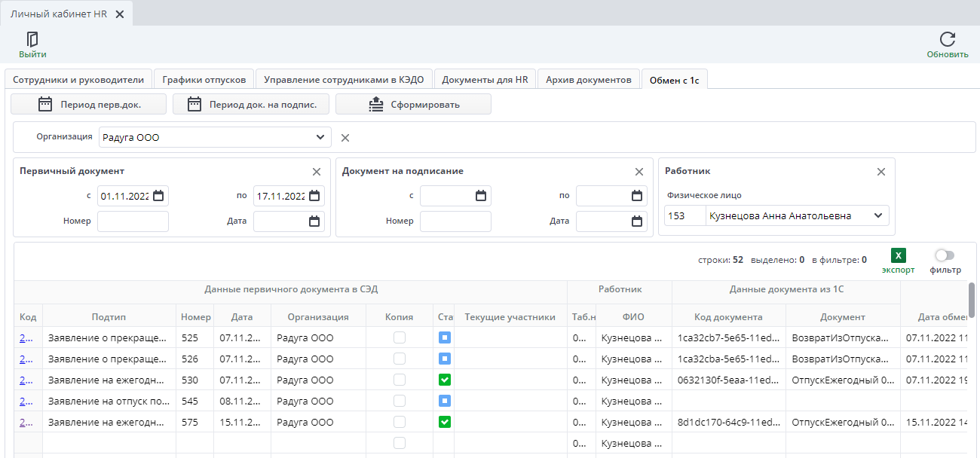Click Период док. на подпис. button
This screenshot has height=458, width=980.
(x=251, y=104)
